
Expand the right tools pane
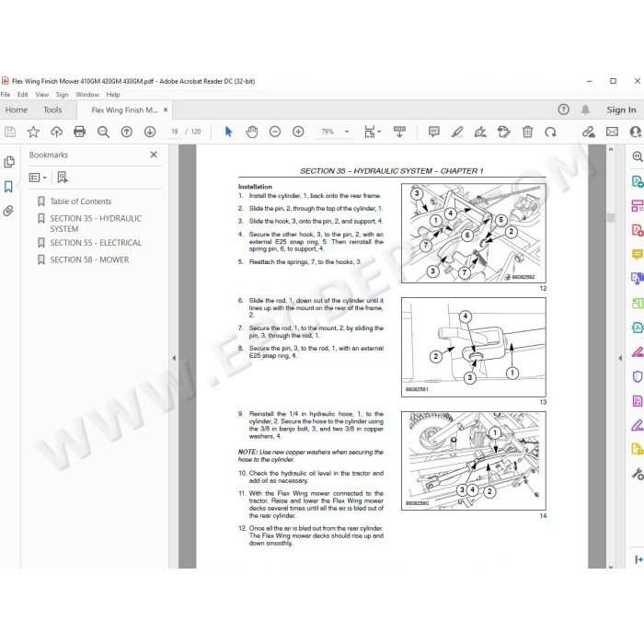pyautogui.click(x=638, y=559)
